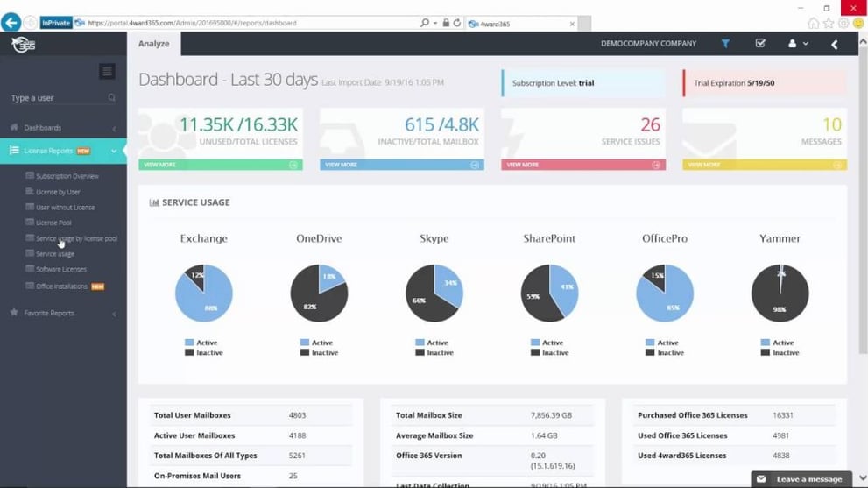This screenshot has height=488, width=868.
Task: Open Subscription Overview report
Action: point(67,176)
